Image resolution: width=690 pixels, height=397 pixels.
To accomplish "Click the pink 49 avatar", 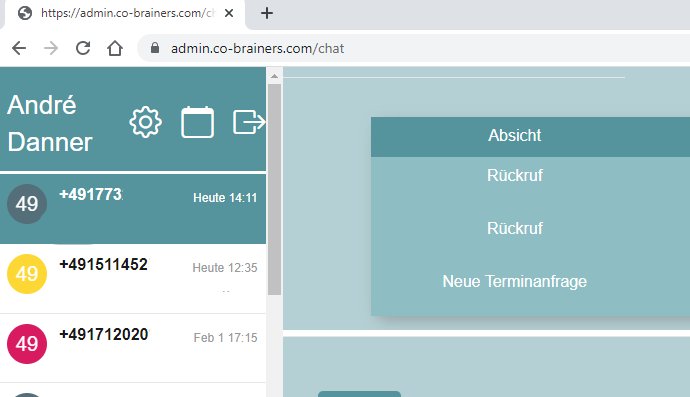I will 27,344.
